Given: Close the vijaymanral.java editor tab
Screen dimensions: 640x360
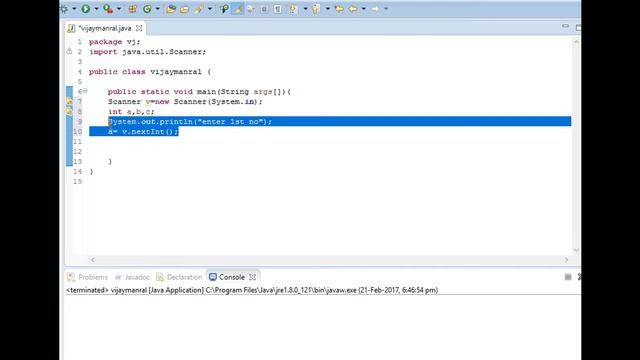Looking at the screenshot, I should pyautogui.click(x=139, y=28).
